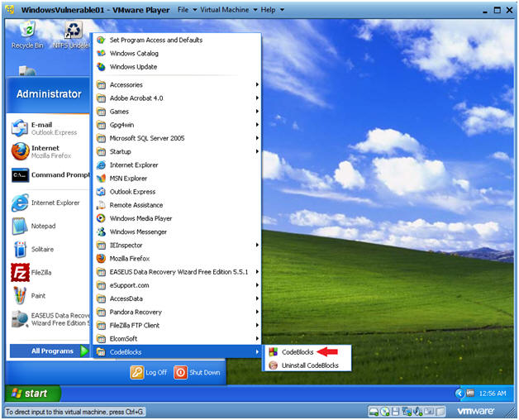Expand Adobe Acrobat 4.0 submenu arrow
The width and height of the screenshot is (519, 420).
257,98
